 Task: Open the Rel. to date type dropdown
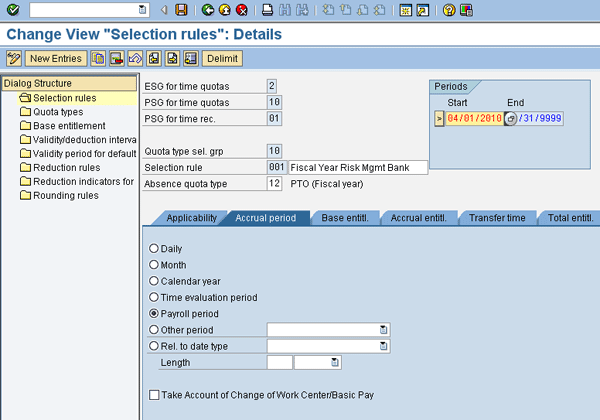click(383, 346)
